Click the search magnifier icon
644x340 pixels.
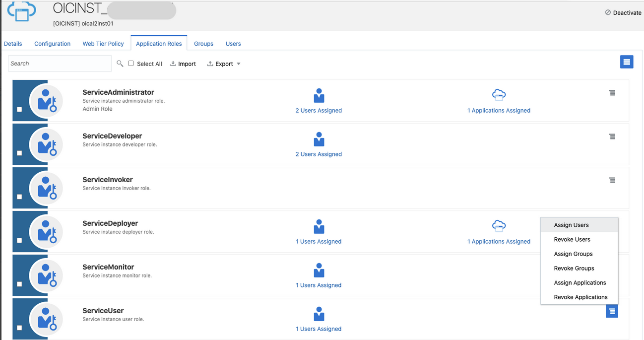(120, 64)
